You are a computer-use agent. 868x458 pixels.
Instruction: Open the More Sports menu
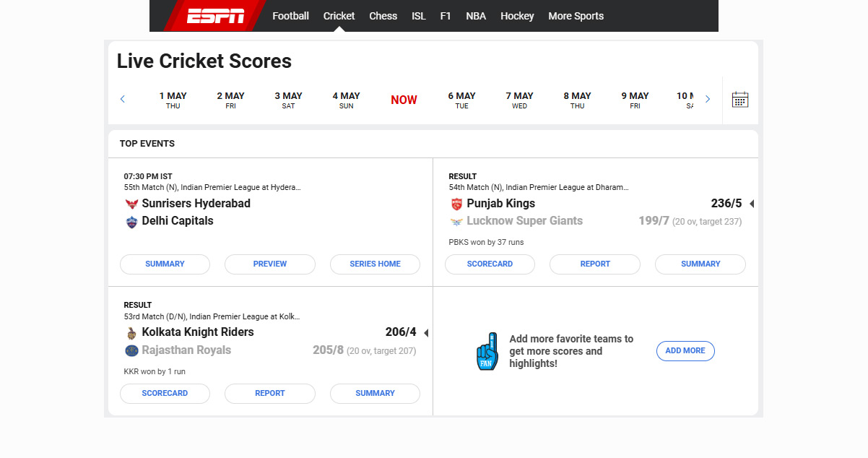point(576,16)
